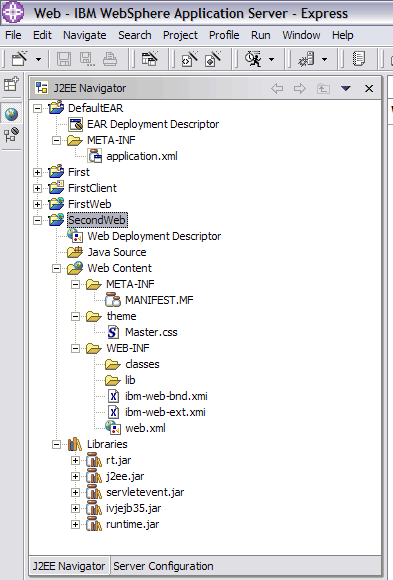Expand the rt.jar library
Viewport: 393px width, 580px height.
[75, 461]
